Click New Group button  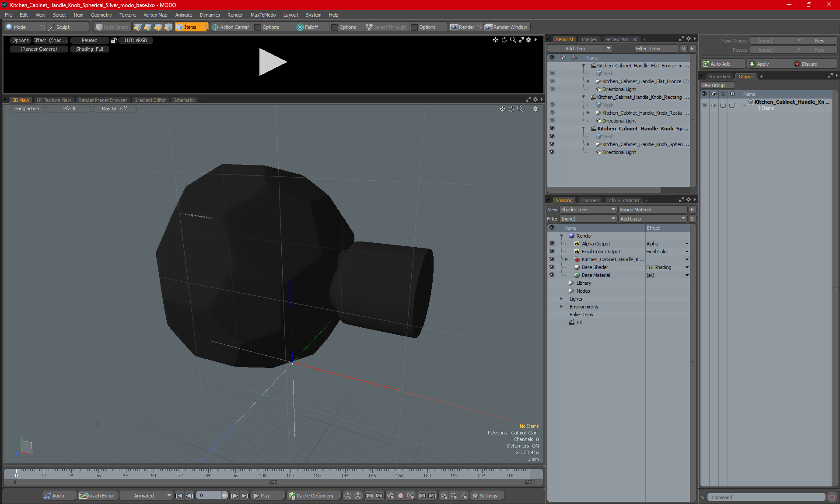717,85
